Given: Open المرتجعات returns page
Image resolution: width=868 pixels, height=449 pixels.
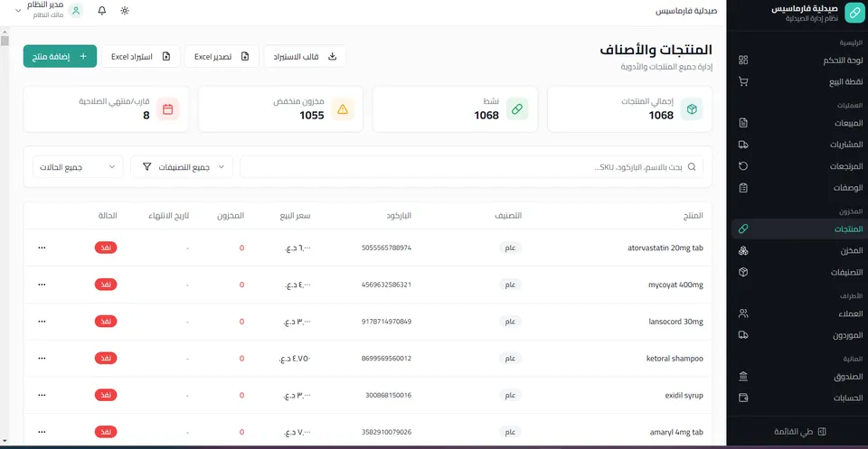Looking at the screenshot, I should coord(798,166).
